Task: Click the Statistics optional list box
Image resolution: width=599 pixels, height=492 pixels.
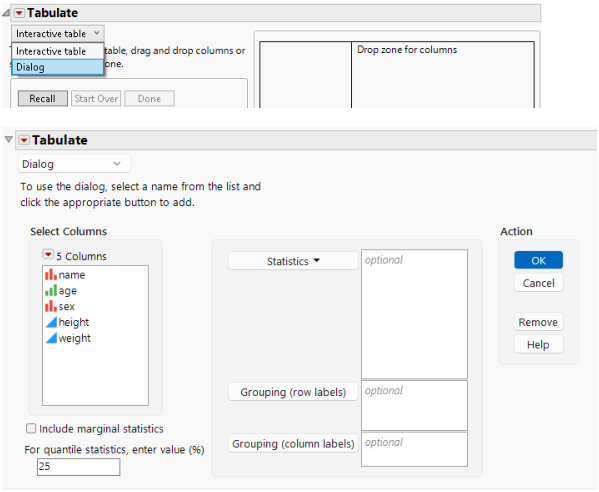Action: [x=414, y=314]
